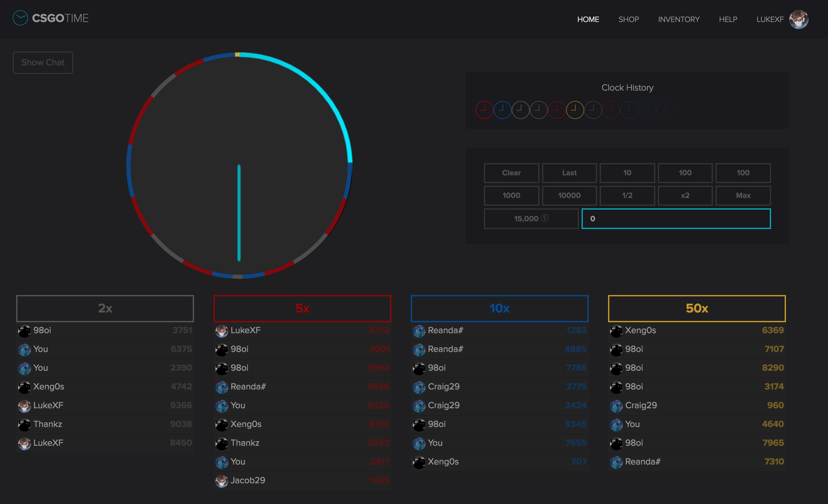
Task: Select the blue clock history icon
Action: (502, 110)
